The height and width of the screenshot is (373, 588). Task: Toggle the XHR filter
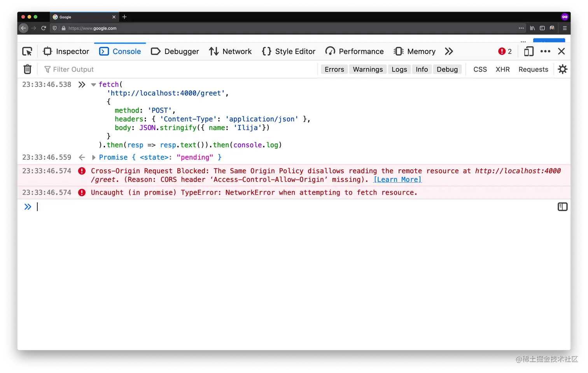(503, 69)
